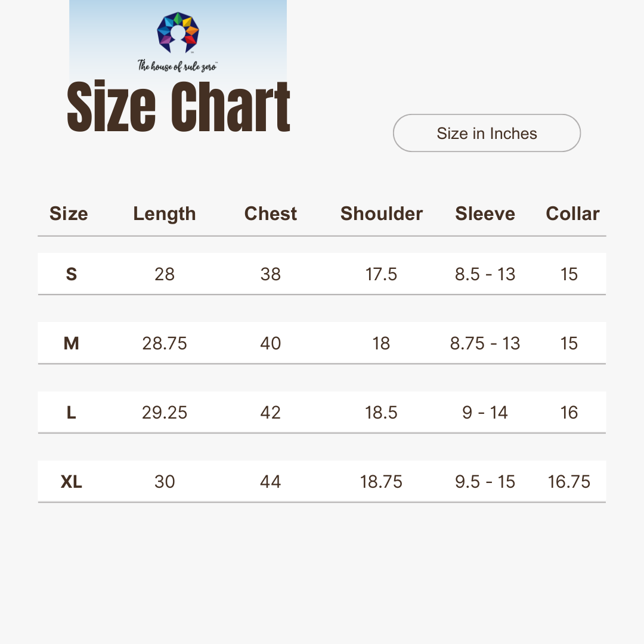Viewport: 644px width, 644px height.
Task: Click the Collar column header
Action: (572, 213)
